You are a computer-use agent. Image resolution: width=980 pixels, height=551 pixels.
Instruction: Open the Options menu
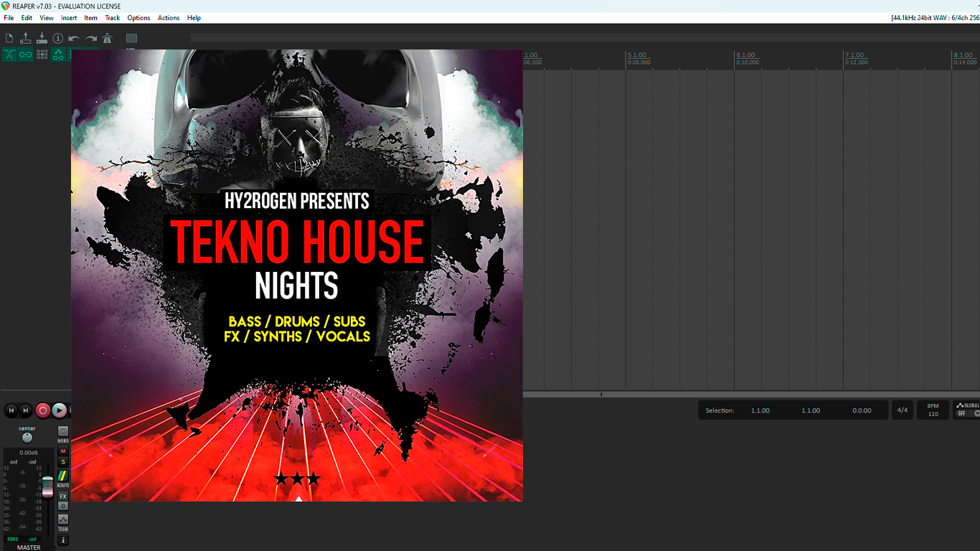pos(139,18)
